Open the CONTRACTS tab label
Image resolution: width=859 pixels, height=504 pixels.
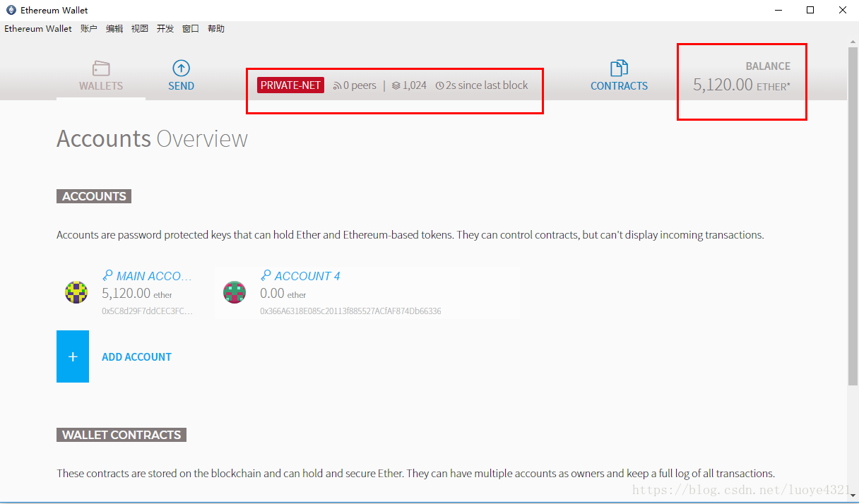point(619,86)
